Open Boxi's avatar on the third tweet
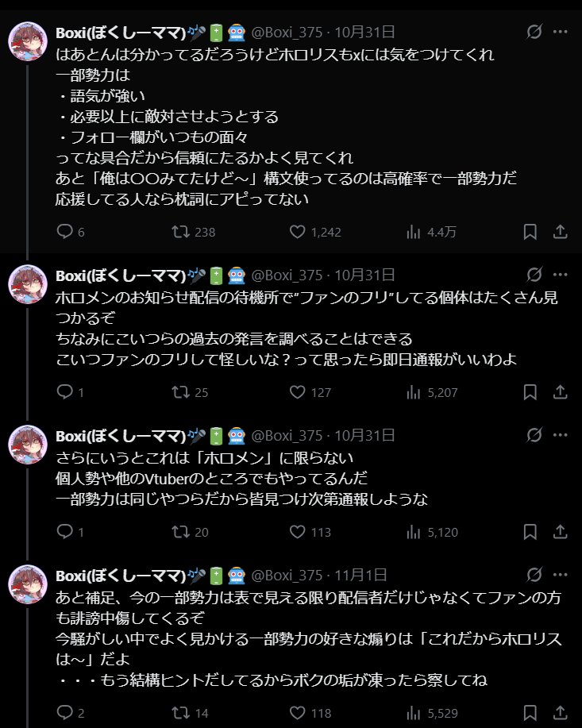Image resolution: width=582 pixels, height=728 pixels. point(28,445)
